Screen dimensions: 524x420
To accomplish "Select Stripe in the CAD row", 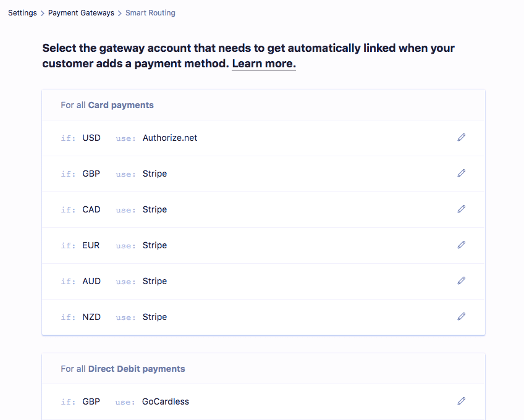I will point(154,209).
